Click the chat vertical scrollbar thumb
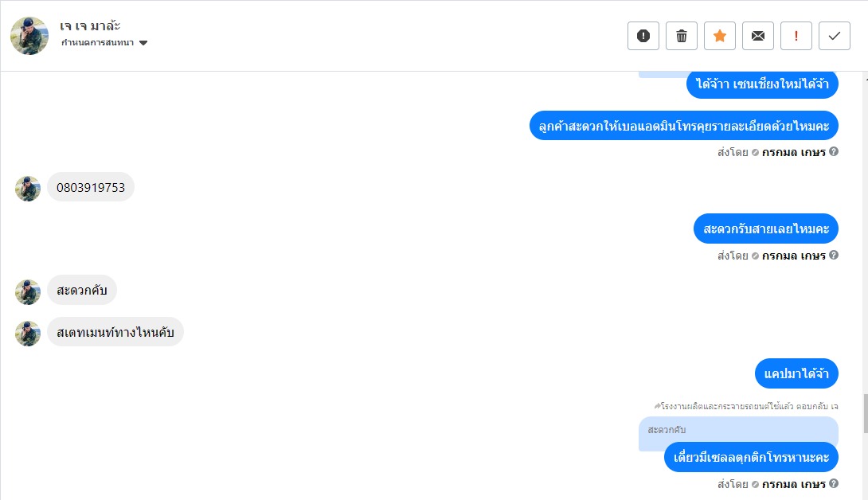This screenshot has width=868, height=500. click(x=866, y=414)
